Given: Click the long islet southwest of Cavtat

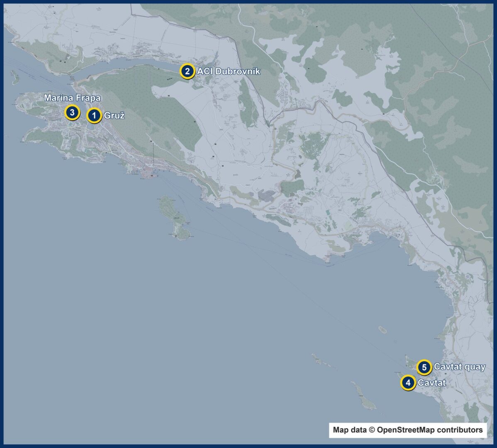Looking at the screenshot, I should (363, 397).
